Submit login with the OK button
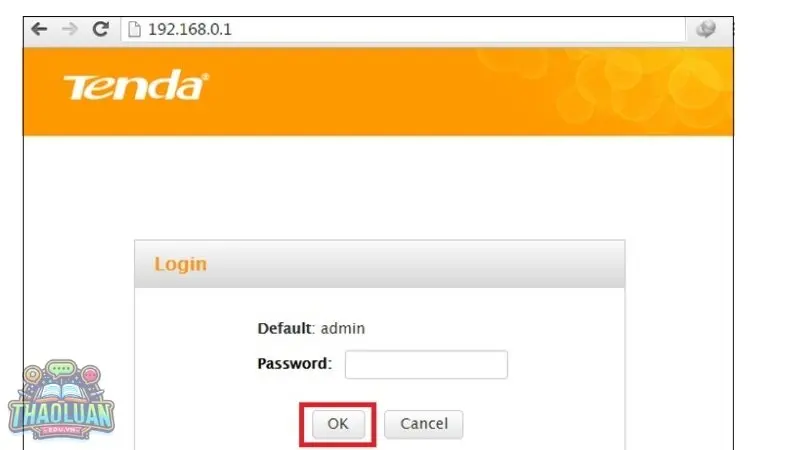The width and height of the screenshot is (800, 450). coord(338,423)
